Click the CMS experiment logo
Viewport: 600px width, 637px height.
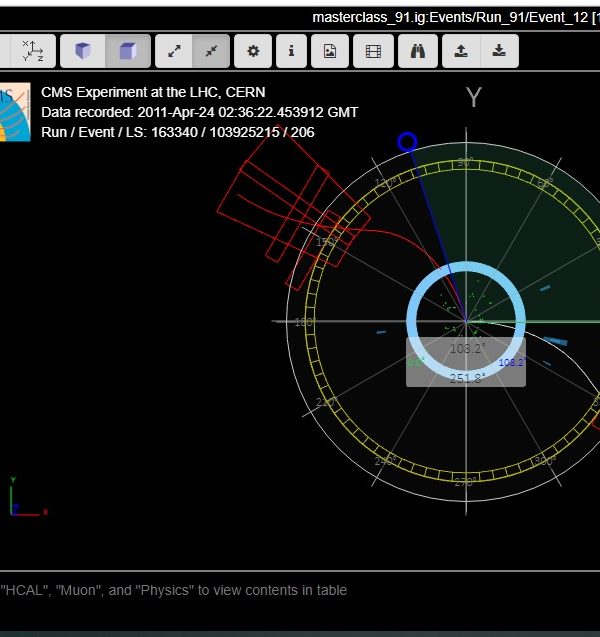[x=14, y=112]
